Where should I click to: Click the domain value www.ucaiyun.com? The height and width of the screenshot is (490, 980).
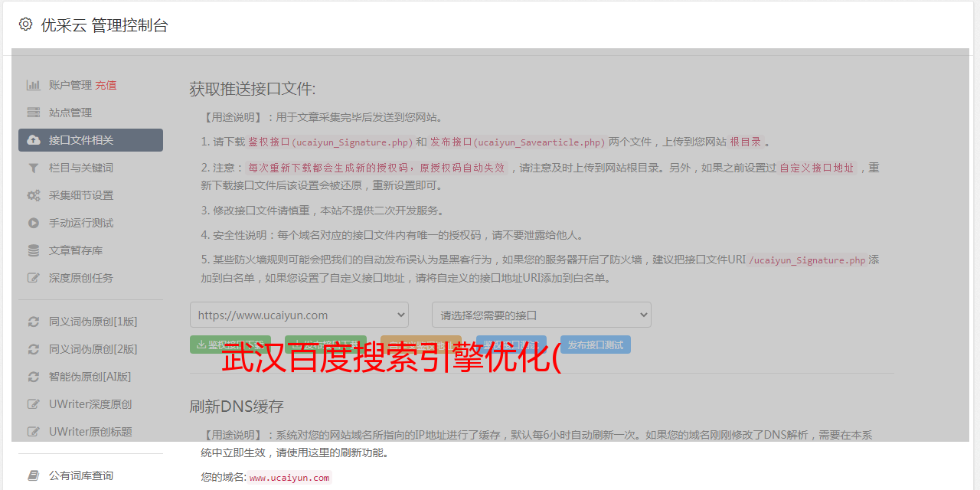point(289,477)
